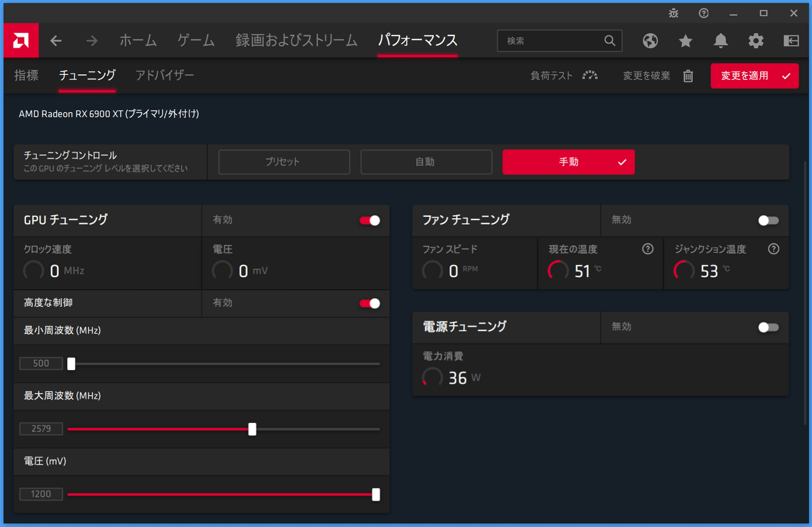Click the 電圧 gauge dial
This screenshot has height=527, width=812.
[x=223, y=271]
